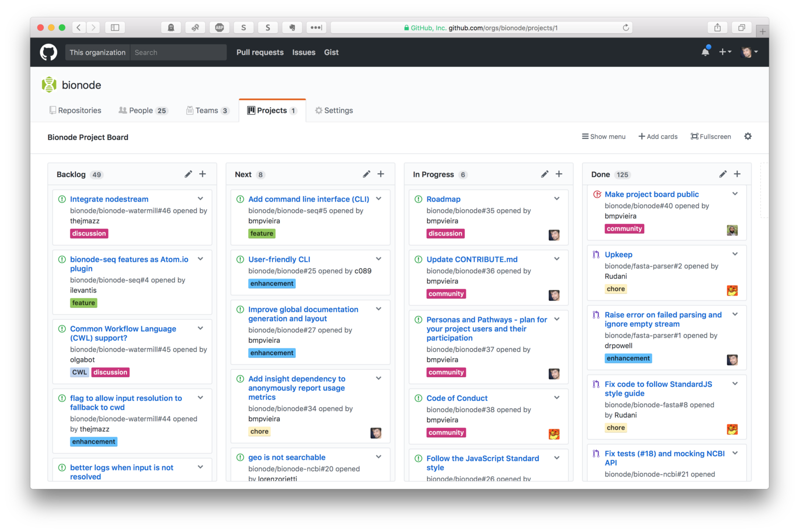Screen dimensions: 799x532
Task: Click inside the Search field
Action: click(178, 52)
